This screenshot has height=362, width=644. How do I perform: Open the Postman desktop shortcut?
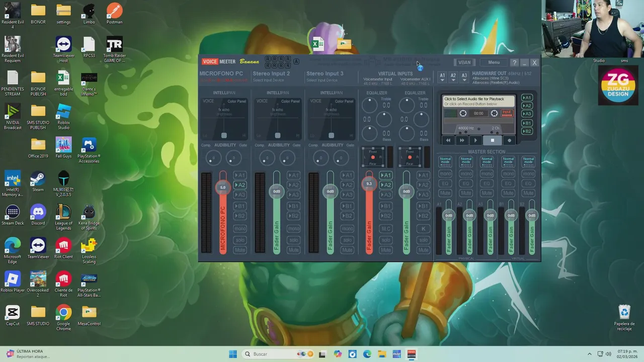[x=114, y=14]
